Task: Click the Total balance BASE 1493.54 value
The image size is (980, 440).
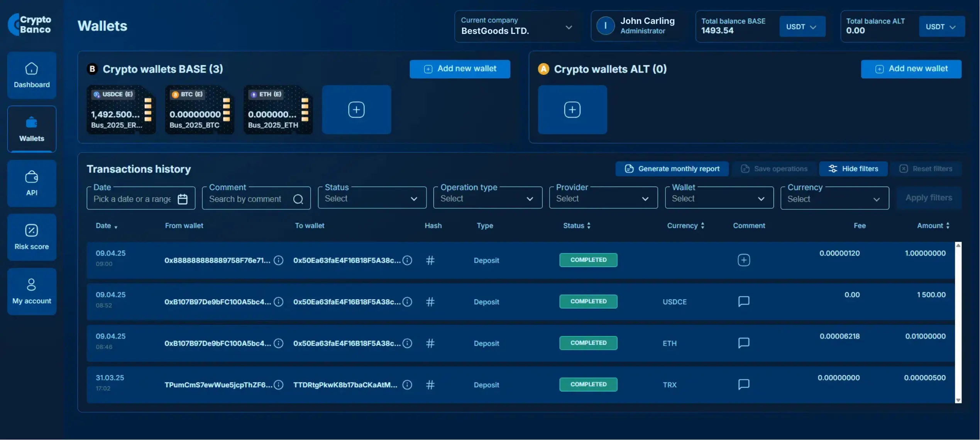Action: [717, 31]
